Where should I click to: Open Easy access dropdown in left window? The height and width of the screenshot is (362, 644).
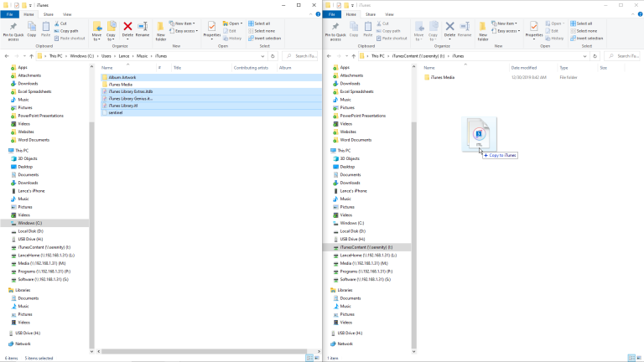point(184,31)
